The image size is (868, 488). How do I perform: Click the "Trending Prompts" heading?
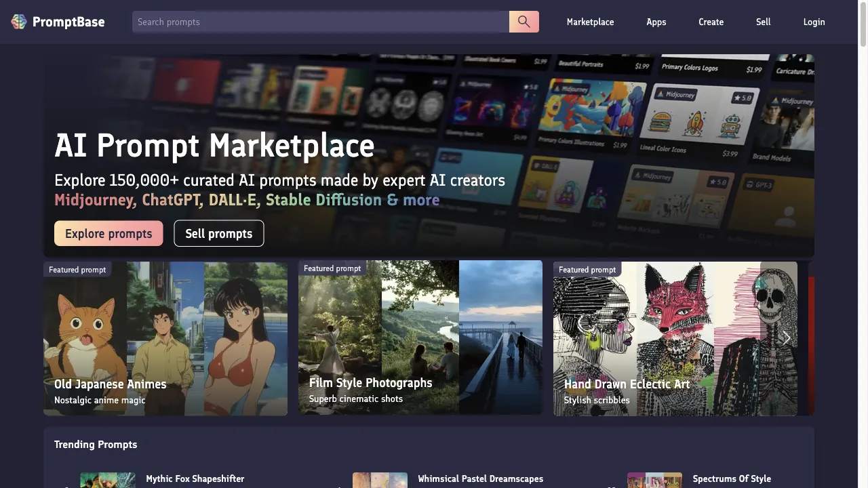point(96,445)
